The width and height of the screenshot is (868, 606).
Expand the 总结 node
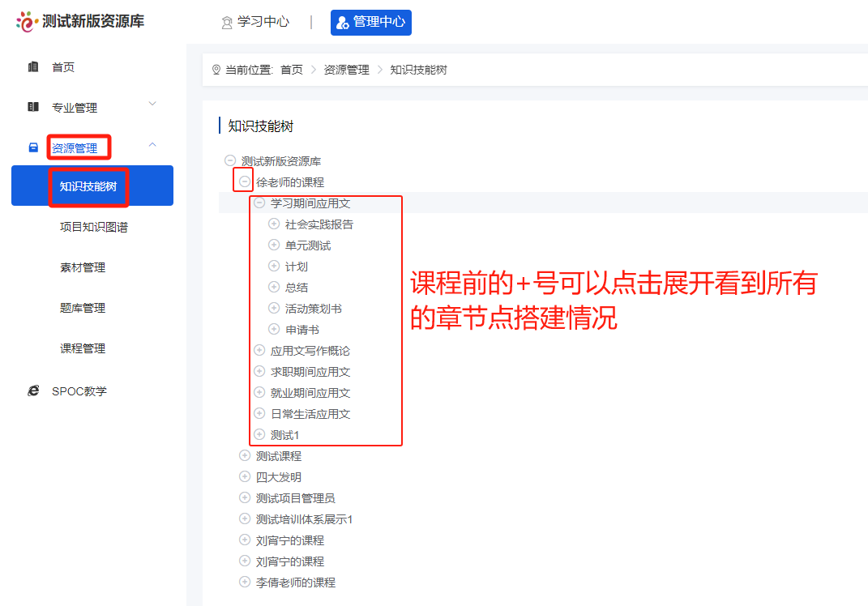(x=273, y=287)
